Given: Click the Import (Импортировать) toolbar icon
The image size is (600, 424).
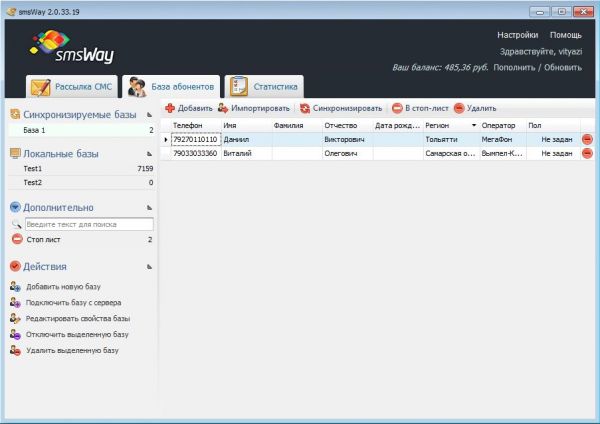Looking at the screenshot, I should click(x=222, y=108).
